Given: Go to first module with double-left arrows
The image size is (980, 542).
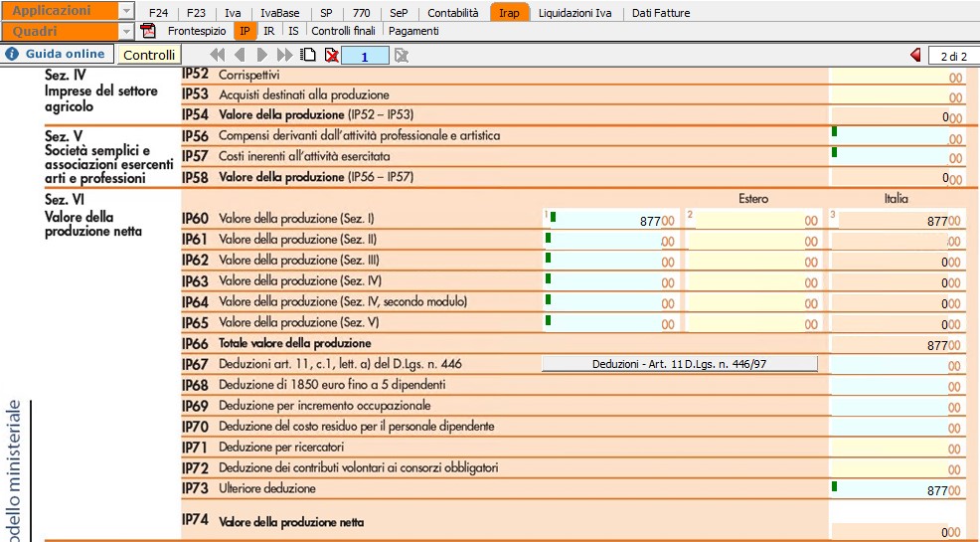Looking at the screenshot, I should 218,55.
